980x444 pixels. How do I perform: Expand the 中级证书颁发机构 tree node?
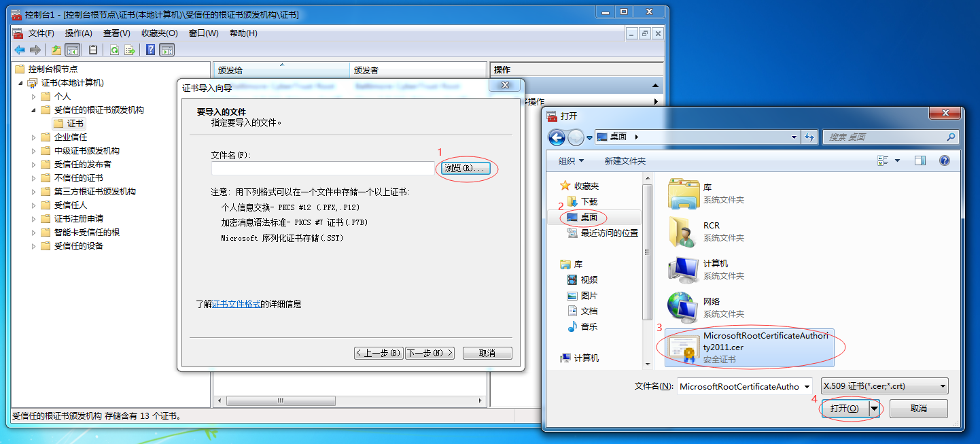[x=33, y=151]
